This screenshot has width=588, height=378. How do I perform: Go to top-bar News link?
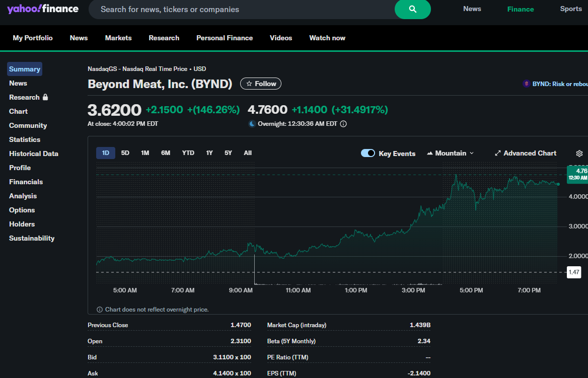point(472,9)
